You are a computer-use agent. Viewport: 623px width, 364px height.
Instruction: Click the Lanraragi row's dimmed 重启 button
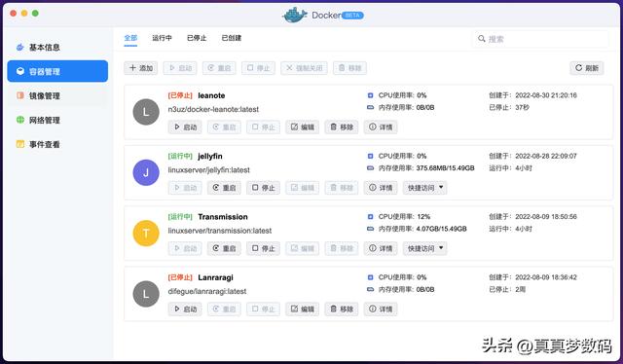tap(224, 309)
